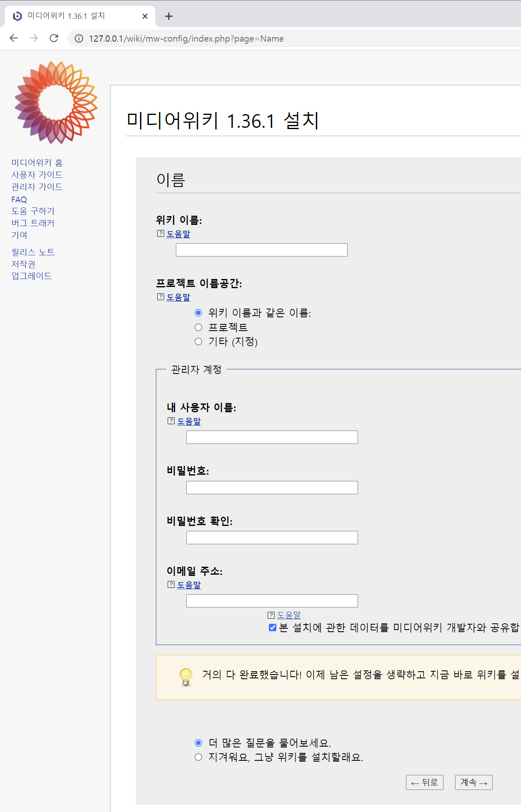The image size is (521, 812).
Task: Expand 도움말 link above data sharing checkbox
Action: [289, 615]
